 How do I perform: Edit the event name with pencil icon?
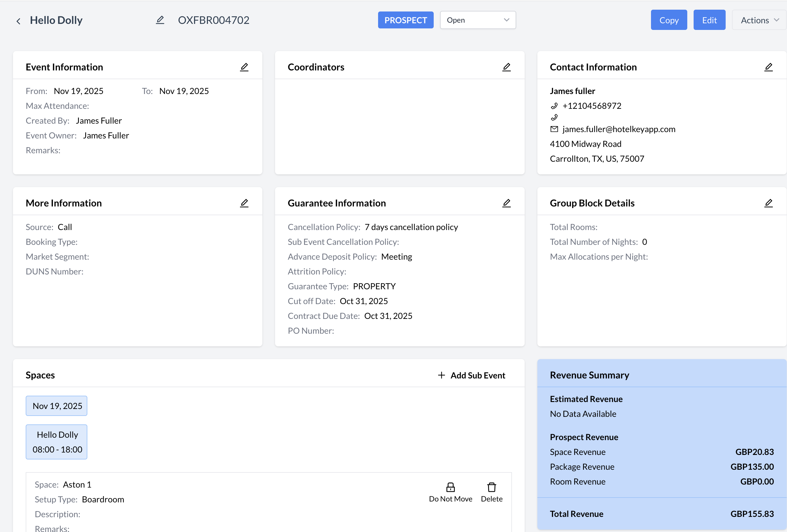[160, 20]
